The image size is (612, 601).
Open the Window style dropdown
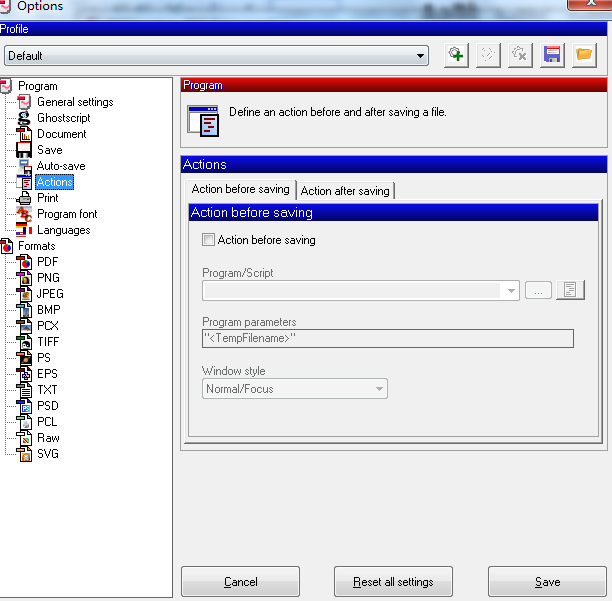pyautogui.click(x=379, y=389)
